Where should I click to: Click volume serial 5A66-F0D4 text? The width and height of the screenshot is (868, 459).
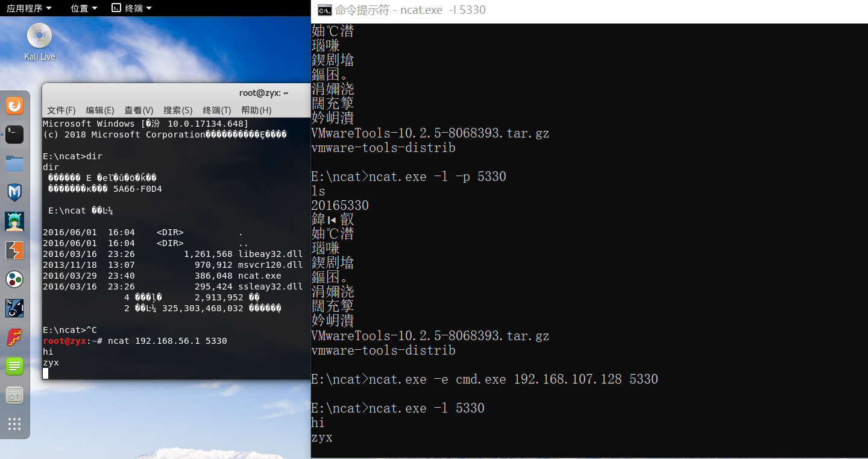(x=137, y=189)
